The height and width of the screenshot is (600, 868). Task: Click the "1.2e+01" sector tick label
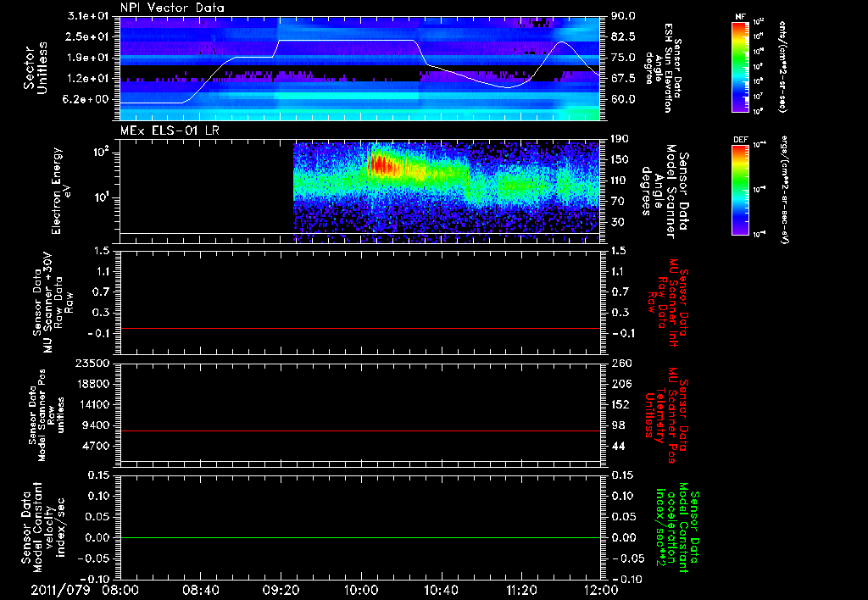coord(90,79)
